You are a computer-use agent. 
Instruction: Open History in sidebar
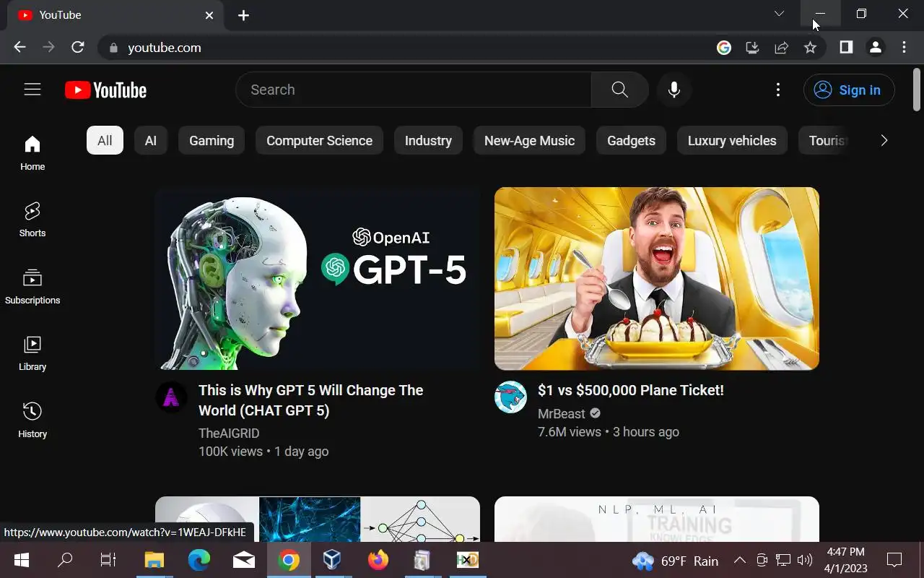coord(32,420)
